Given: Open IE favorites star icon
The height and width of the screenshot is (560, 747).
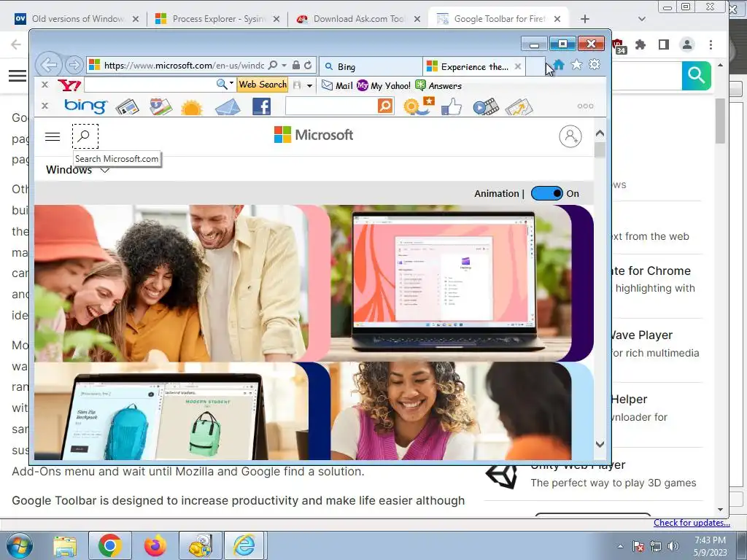Looking at the screenshot, I should tap(576, 64).
